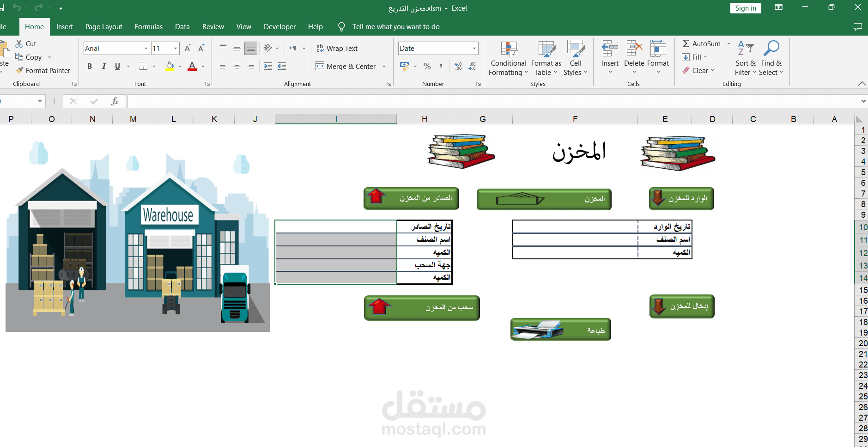The width and height of the screenshot is (868, 447).
Task: Click Decrease Decimal icon
Action: point(472,66)
